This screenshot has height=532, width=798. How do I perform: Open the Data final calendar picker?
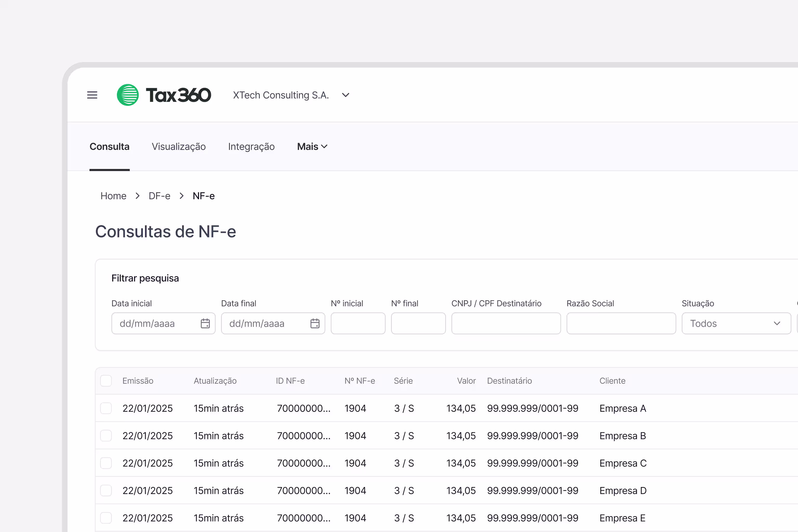pyautogui.click(x=315, y=323)
